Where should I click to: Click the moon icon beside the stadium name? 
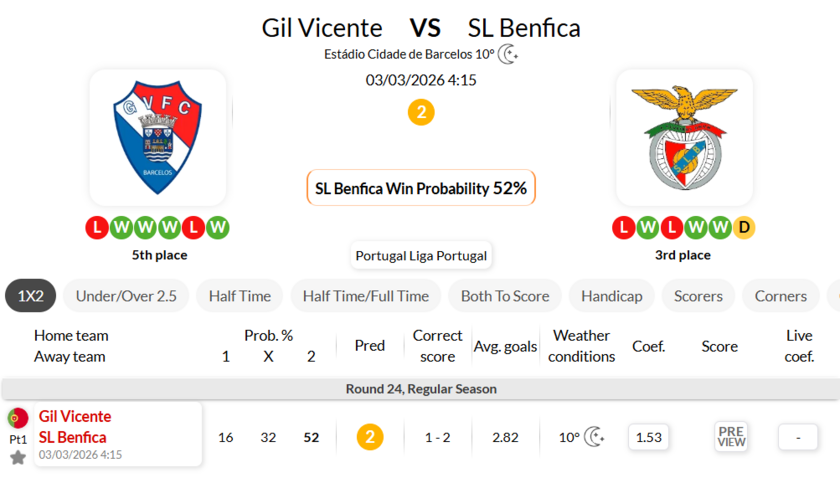tap(509, 54)
